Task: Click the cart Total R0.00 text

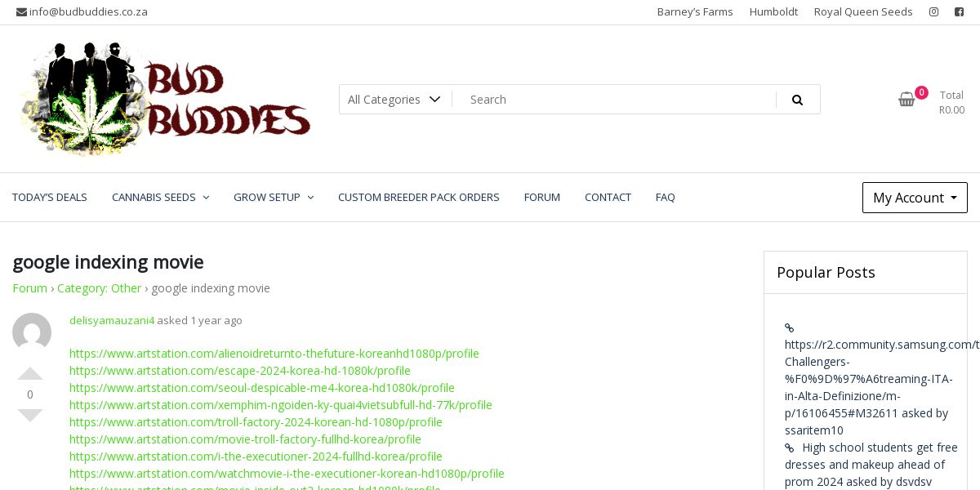Action: pos(951,102)
